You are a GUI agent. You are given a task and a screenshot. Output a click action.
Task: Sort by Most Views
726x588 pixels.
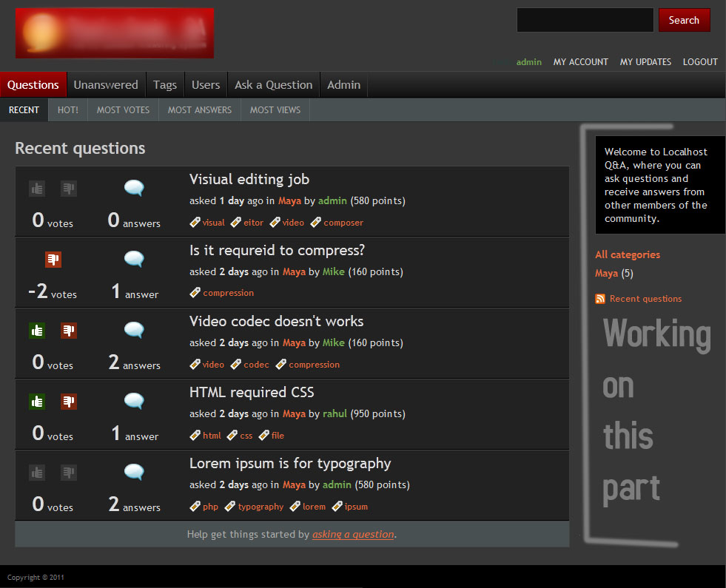(x=275, y=110)
